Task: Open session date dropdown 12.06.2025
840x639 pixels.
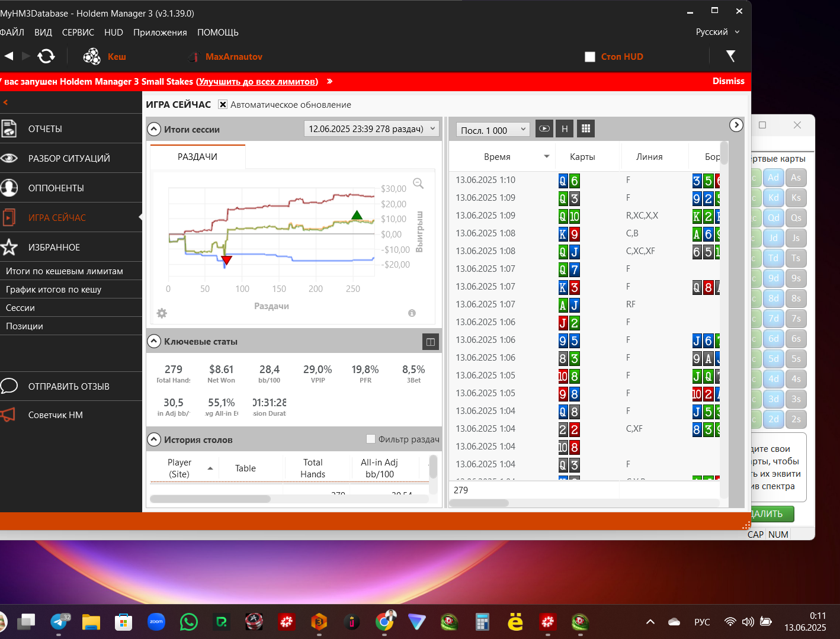Action: pos(371,129)
